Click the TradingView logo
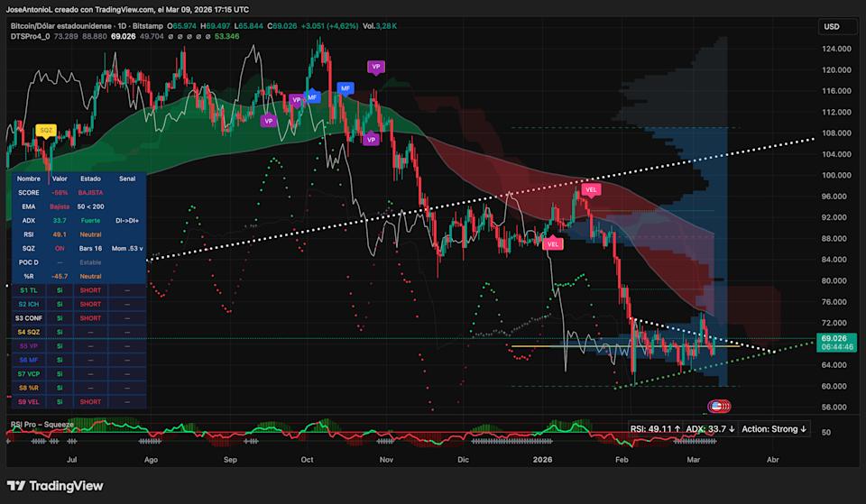 pos(55,486)
